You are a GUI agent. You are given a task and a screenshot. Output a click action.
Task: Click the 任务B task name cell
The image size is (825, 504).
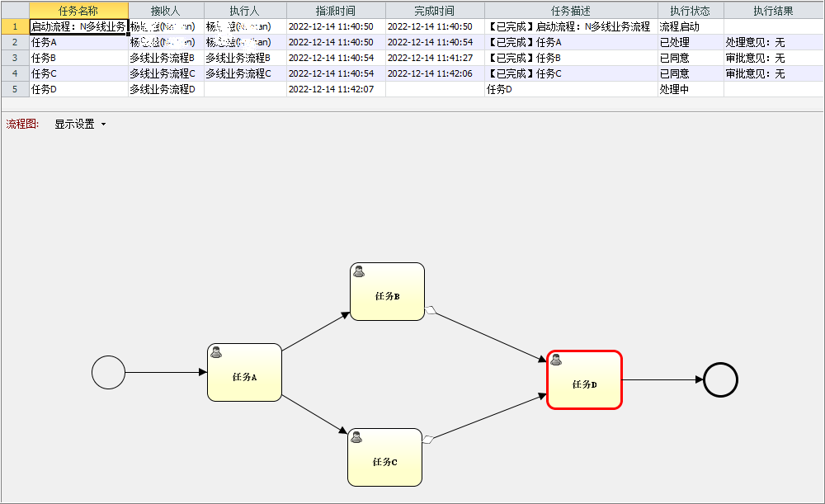tap(78, 58)
